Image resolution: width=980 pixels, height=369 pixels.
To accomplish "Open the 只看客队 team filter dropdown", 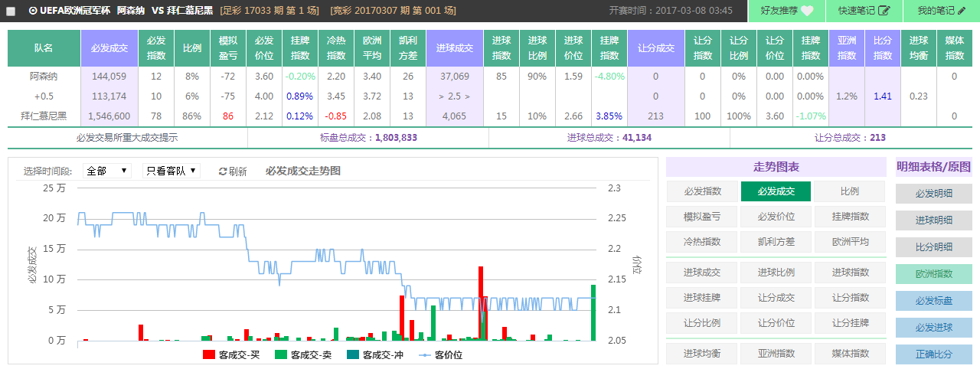I will click(x=171, y=171).
